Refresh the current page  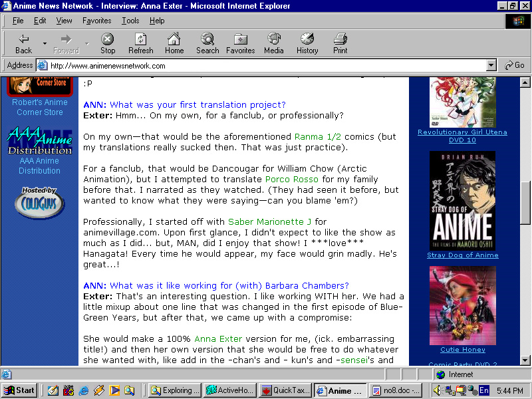coord(140,43)
